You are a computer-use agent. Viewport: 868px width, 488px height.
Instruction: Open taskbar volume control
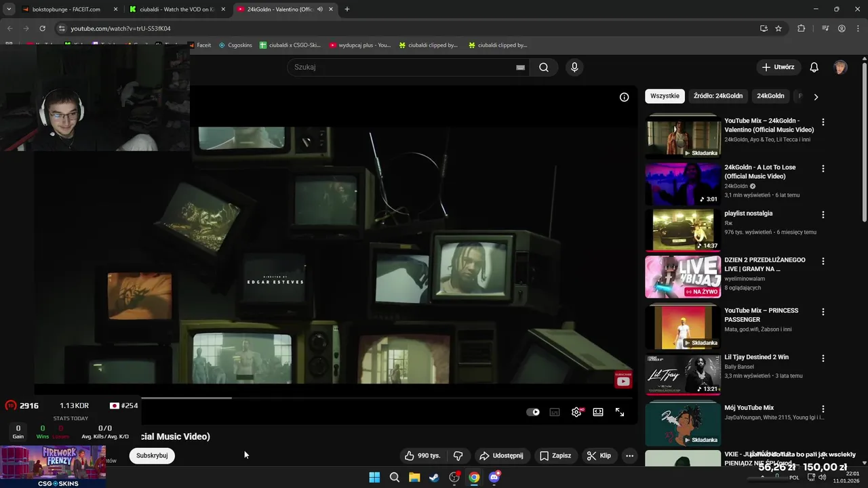click(822, 477)
